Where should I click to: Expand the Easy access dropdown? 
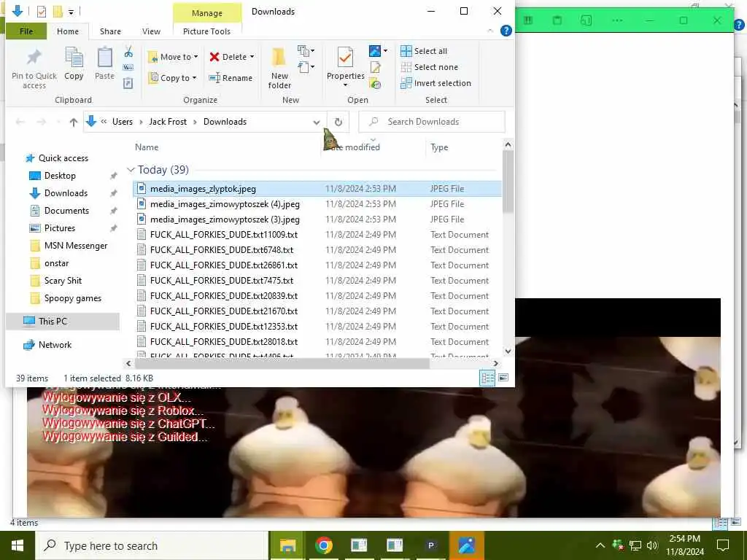pos(306,67)
